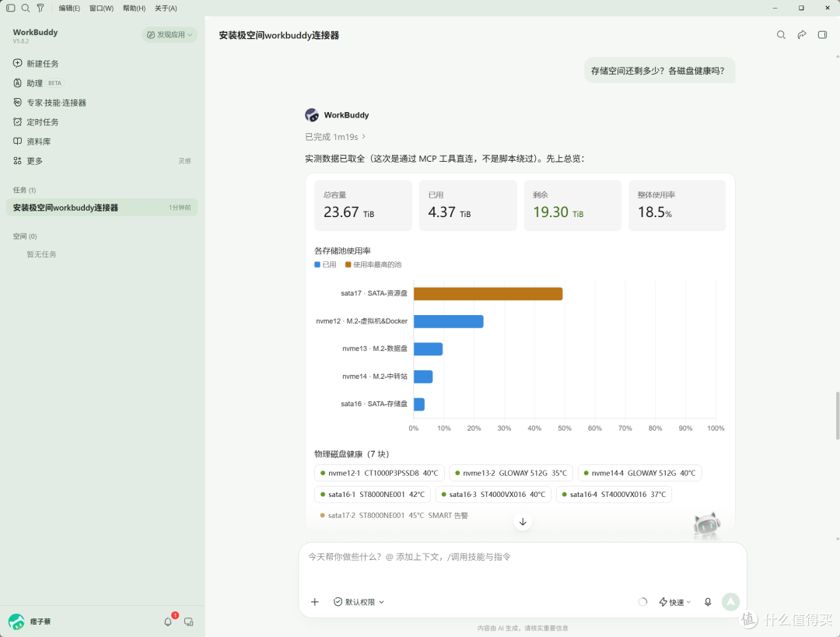The width and height of the screenshot is (840, 637).
Task: Click the 整体使用率 18.5% card
Action: point(677,206)
